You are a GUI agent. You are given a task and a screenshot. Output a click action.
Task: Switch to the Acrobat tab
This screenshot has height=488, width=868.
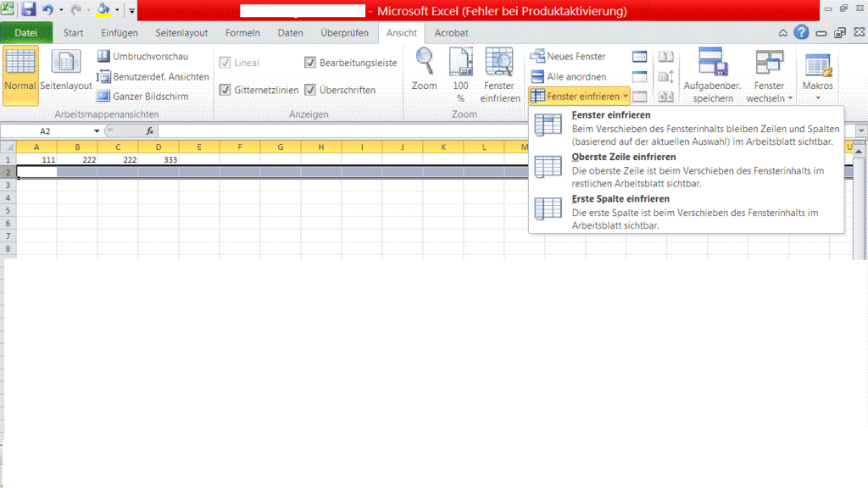pyautogui.click(x=451, y=33)
